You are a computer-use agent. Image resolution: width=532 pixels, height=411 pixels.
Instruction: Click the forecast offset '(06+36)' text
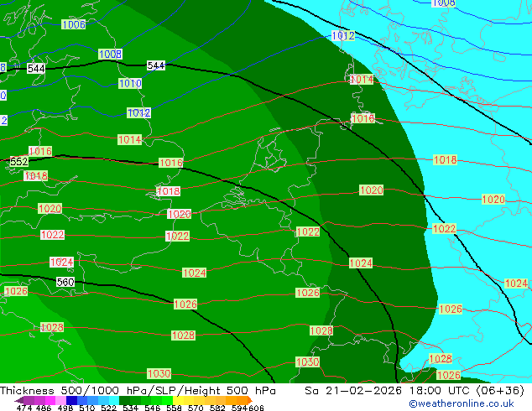click(x=500, y=391)
